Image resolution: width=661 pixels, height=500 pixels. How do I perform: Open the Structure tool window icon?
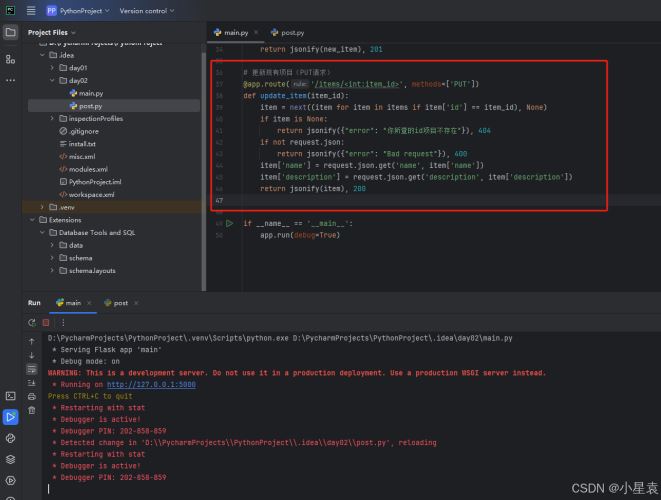[10, 59]
